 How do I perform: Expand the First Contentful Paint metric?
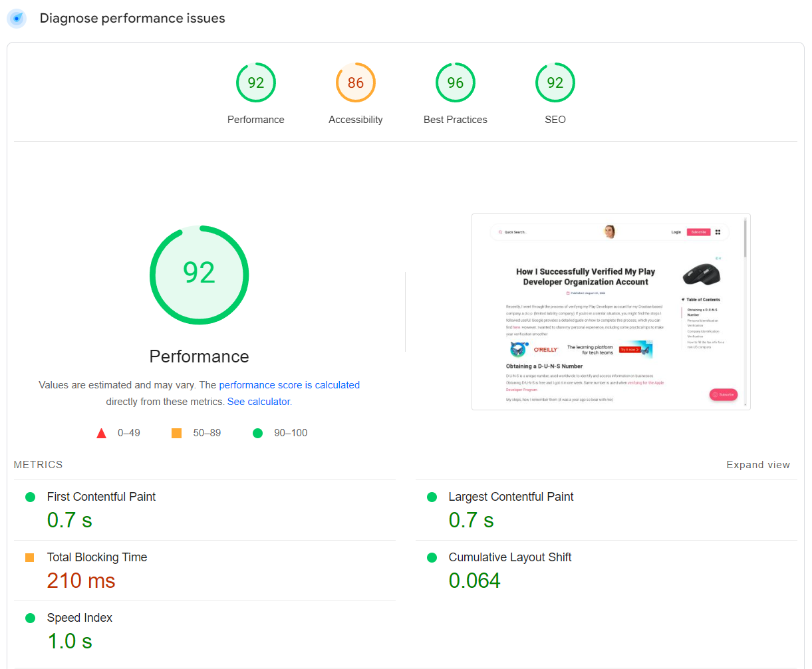tap(101, 497)
